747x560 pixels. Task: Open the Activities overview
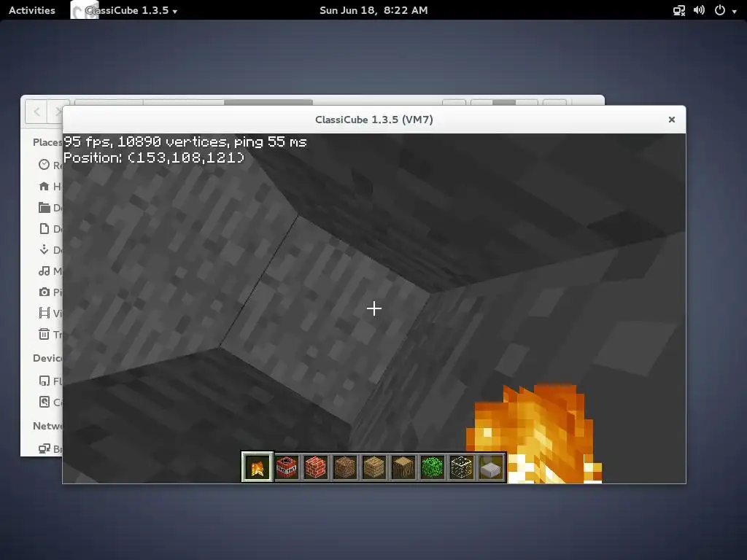(x=32, y=10)
